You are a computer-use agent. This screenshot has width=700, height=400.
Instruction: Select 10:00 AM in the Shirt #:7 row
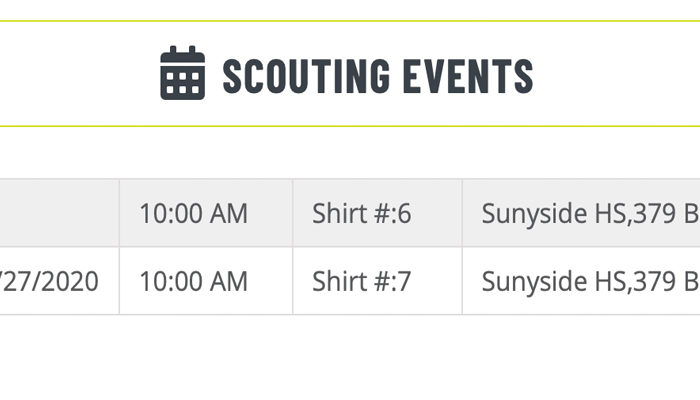coord(194,281)
